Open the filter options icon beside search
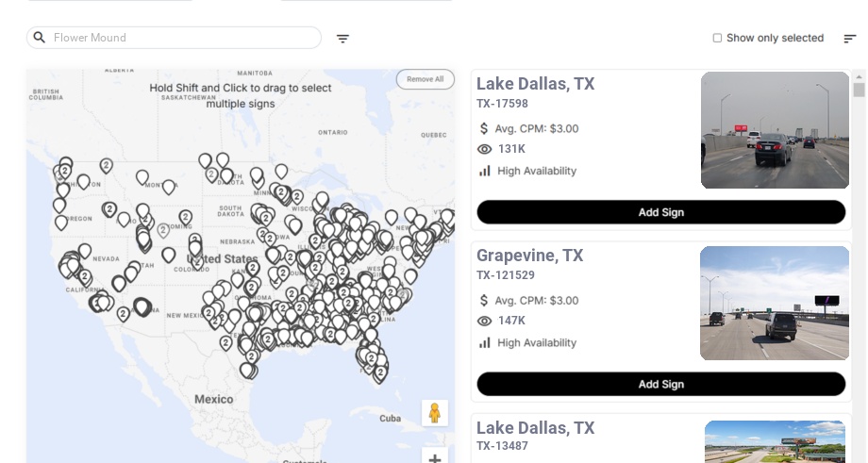Viewport: 868px width, 463px height. [x=342, y=39]
